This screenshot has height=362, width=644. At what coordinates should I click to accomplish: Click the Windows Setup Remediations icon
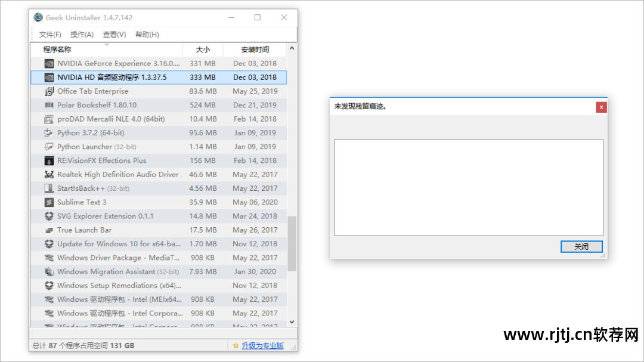(49, 286)
